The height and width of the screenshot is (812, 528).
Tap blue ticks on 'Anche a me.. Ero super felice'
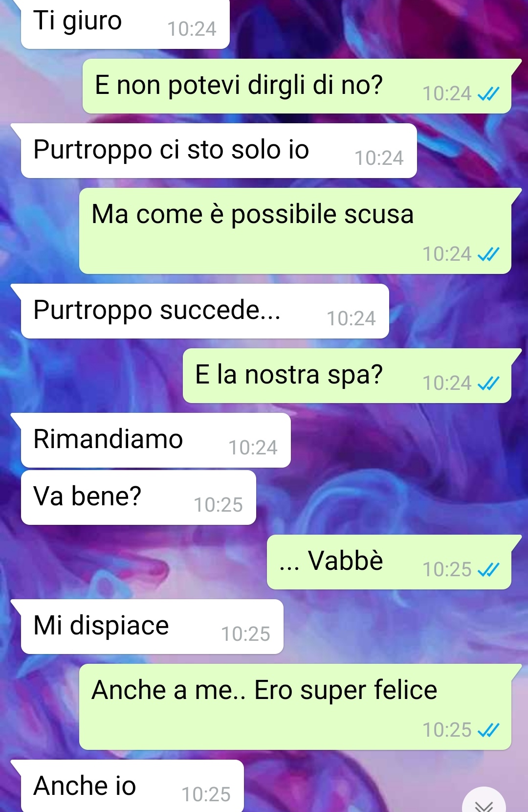pos(488,730)
